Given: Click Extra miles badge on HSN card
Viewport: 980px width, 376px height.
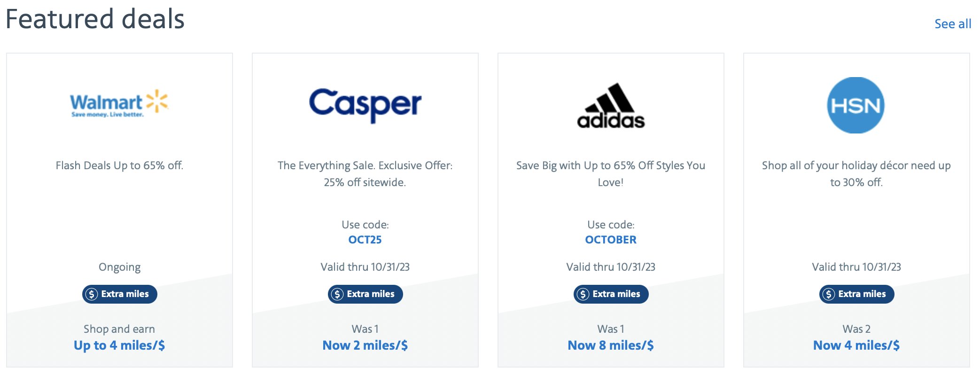Looking at the screenshot, I should click(857, 294).
